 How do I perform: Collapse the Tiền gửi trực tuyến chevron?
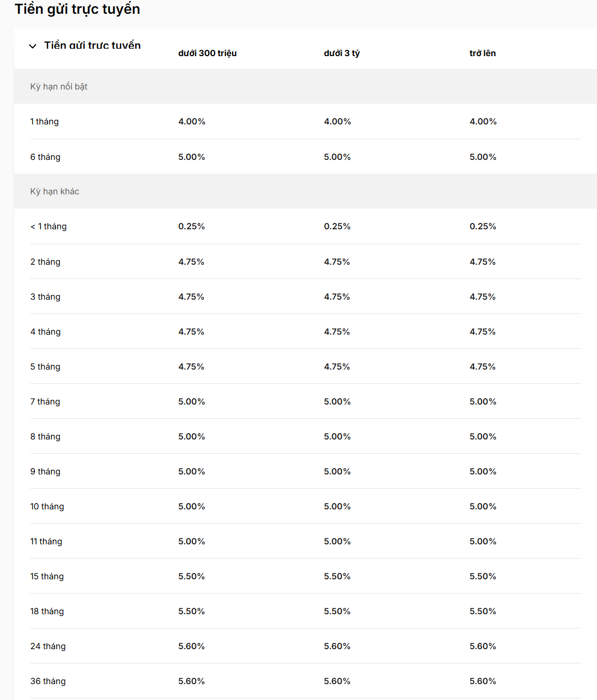click(33, 46)
